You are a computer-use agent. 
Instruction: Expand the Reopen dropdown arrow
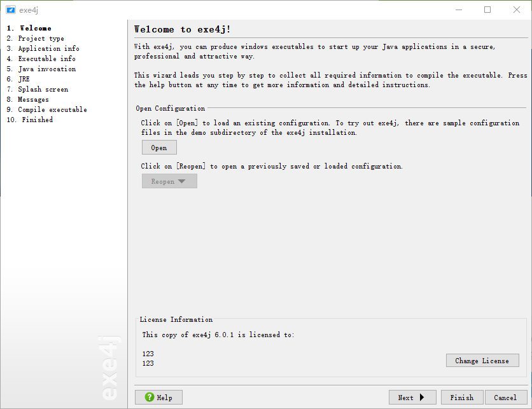(x=181, y=181)
